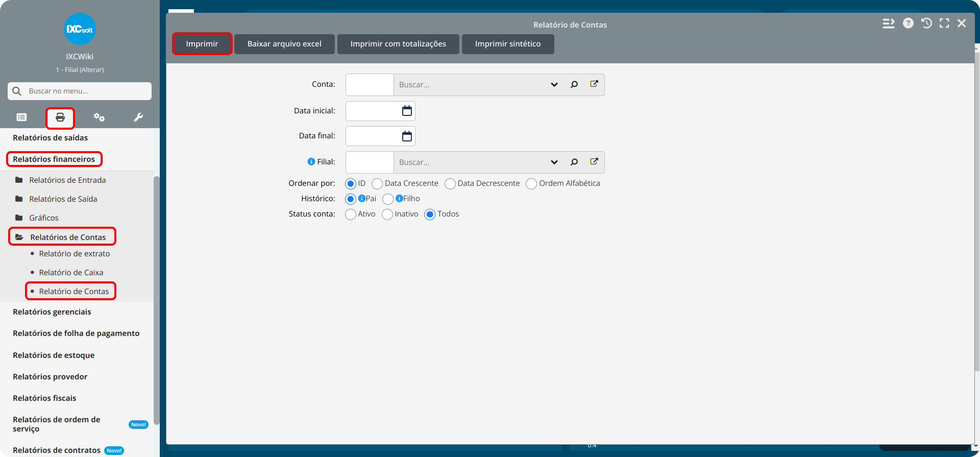Click Imprimir com totalizações button

pyautogui.click(x=398, y=44)
